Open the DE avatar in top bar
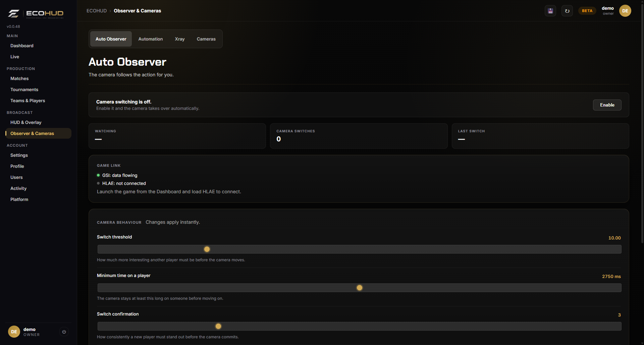Viewport: 644px width, 345px height. [x=625, y=11]
